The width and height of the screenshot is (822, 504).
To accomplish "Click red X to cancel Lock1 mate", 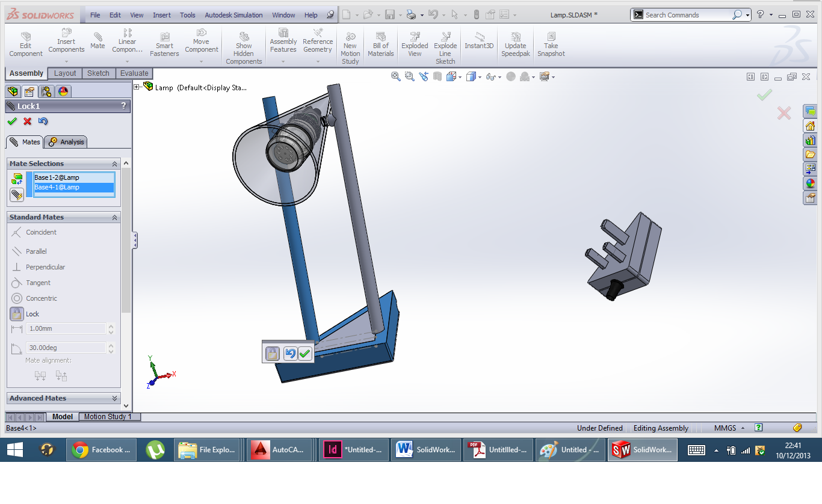I will click(27, 121).
